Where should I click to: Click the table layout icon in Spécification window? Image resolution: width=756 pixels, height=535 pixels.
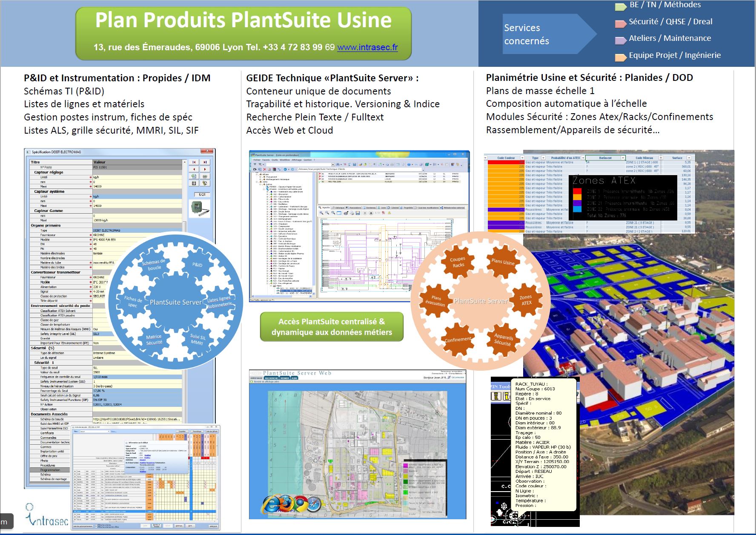(194, 183)
